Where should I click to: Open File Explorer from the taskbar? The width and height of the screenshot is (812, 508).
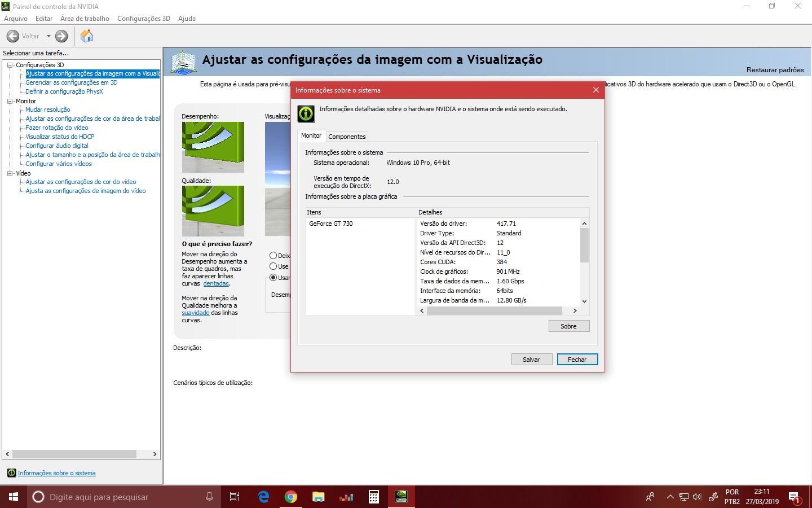(x=319, y=497)
